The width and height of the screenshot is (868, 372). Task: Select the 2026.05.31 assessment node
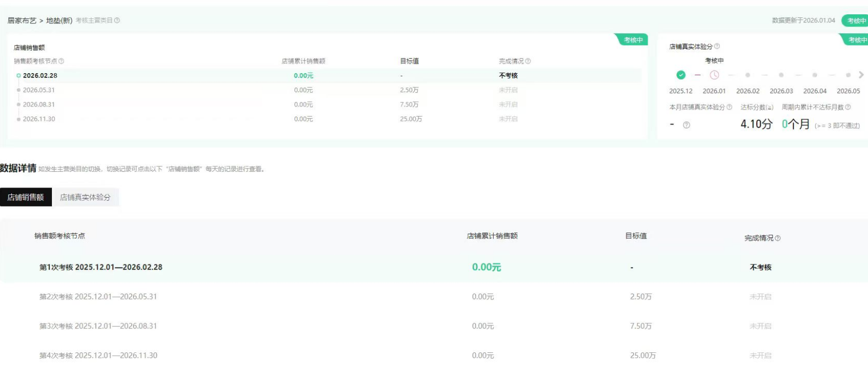(x=39, y=90)
